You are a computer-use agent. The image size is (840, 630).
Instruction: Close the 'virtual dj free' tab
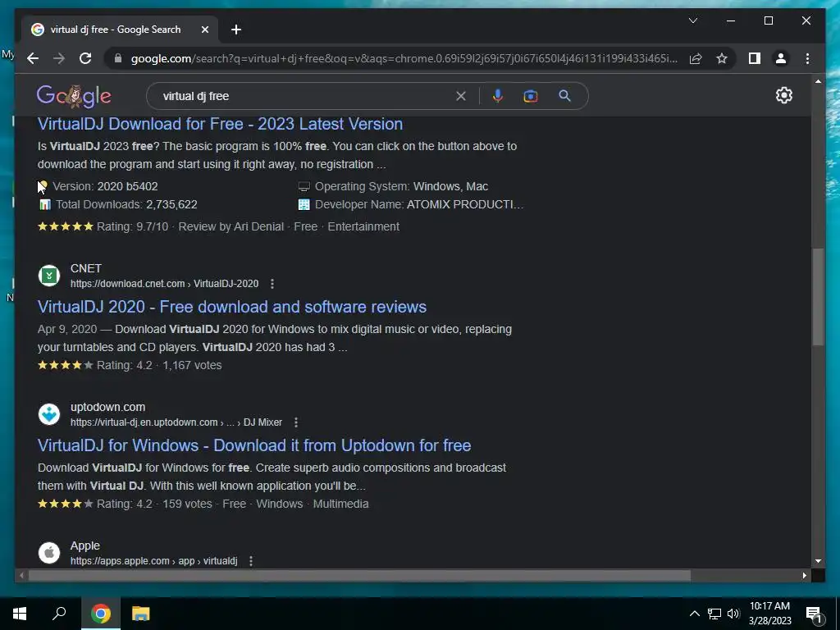click(204, 30)
